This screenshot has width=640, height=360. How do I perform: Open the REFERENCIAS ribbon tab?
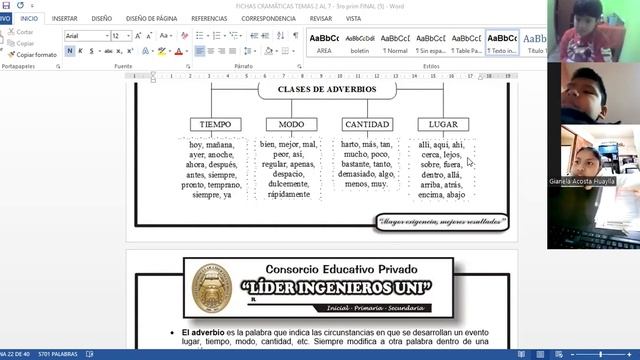(x=209, y=19)
